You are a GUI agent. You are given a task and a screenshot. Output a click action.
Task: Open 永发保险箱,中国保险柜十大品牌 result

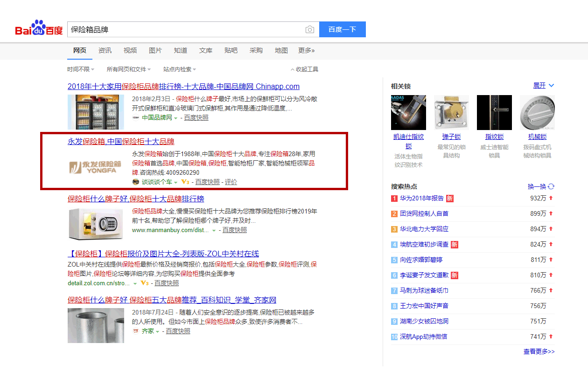121,141
